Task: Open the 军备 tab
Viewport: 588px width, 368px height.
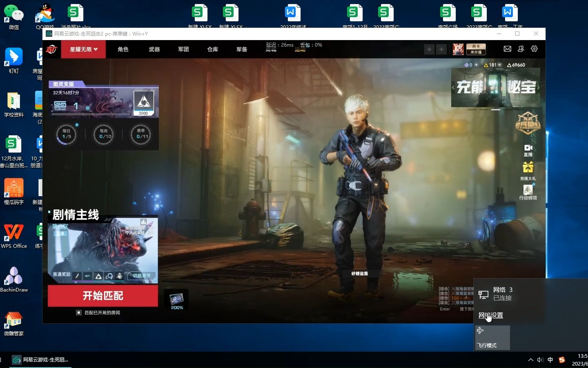Action: tap(242, 49)
